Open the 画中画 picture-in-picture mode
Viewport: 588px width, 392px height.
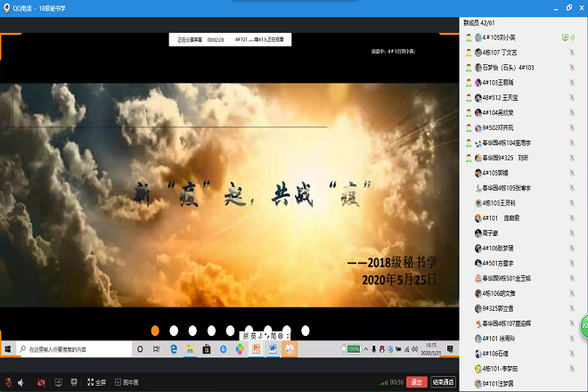click(x=124, y=382)
